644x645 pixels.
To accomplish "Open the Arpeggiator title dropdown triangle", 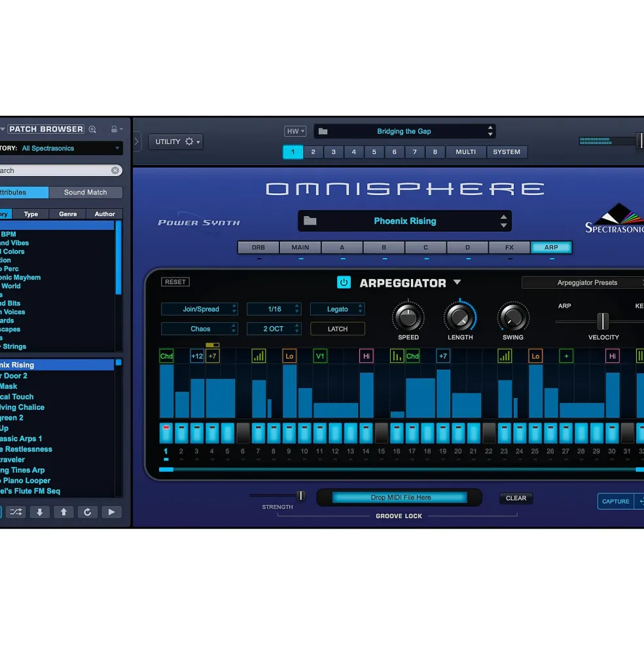I will 457,283.
